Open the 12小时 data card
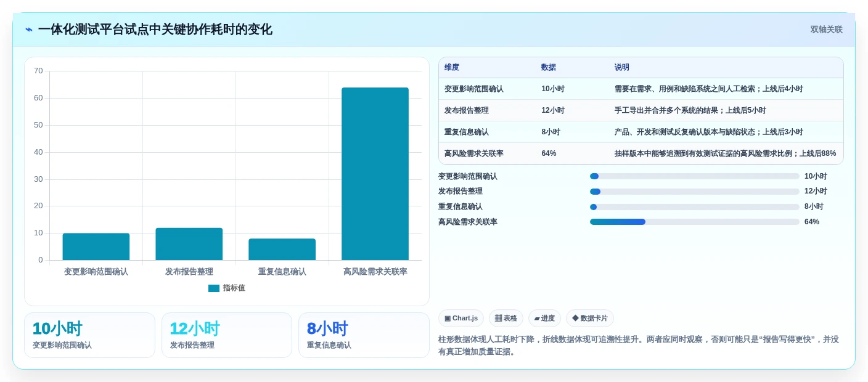 (x=227, y=335)
